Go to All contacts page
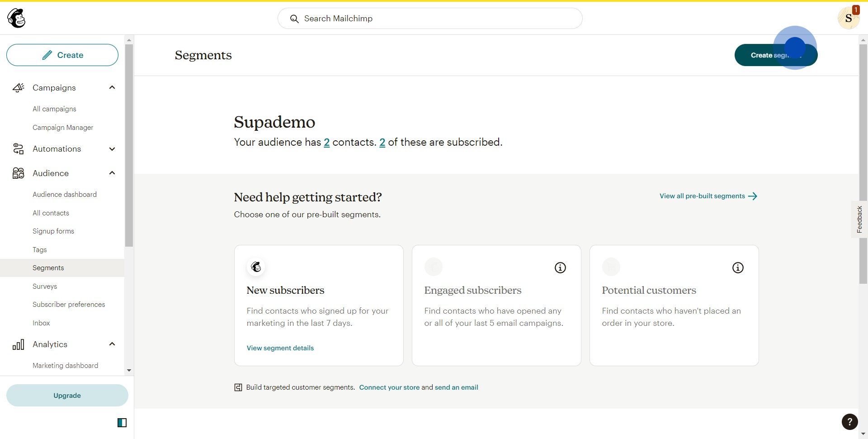Screen dimensions: 868x439 coord(51,213)
